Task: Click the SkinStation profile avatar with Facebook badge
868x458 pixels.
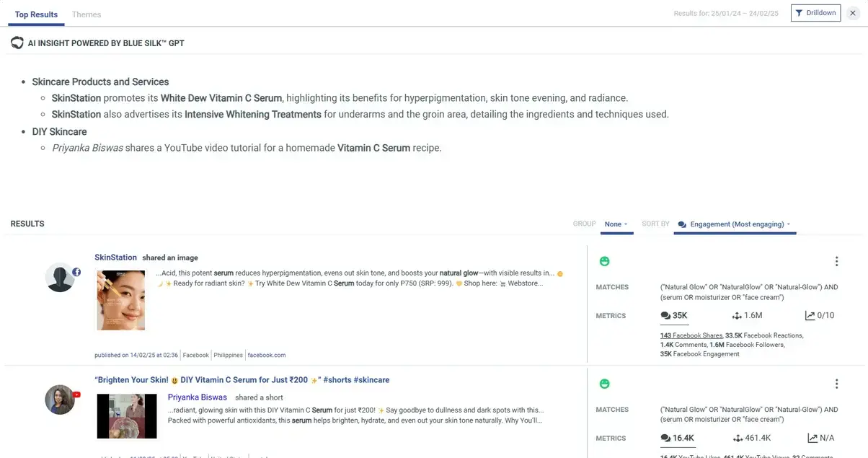Action: (x=61, y=278)
